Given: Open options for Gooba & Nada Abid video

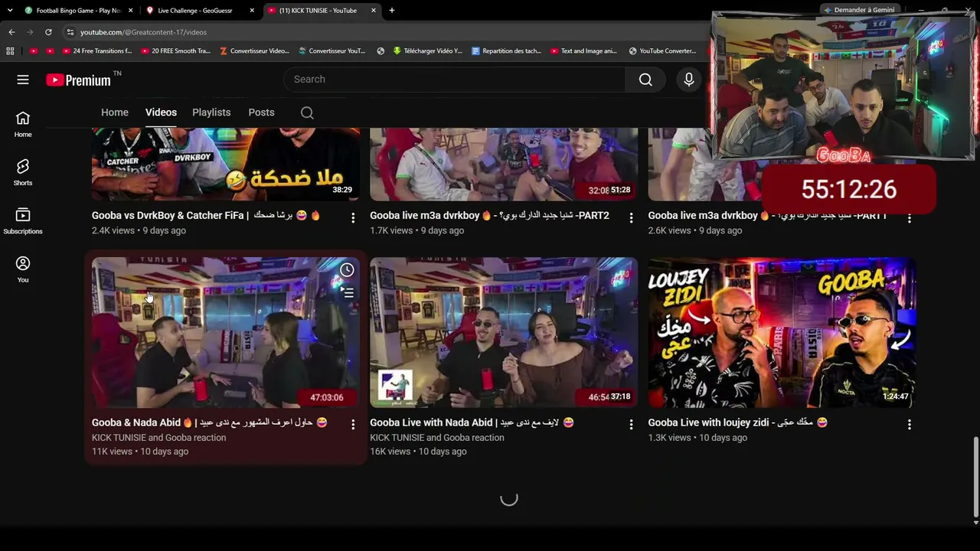Looking at the screenshot, I should coord(353,424).
